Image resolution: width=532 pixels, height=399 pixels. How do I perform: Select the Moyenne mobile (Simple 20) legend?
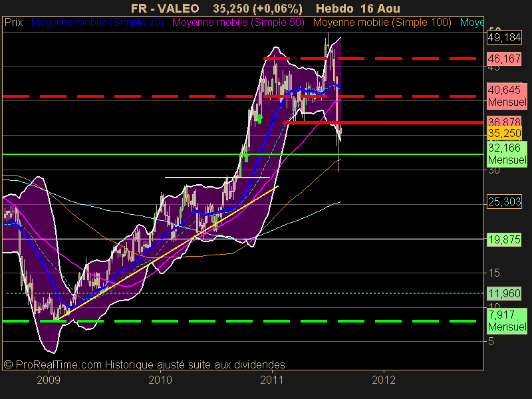97,23
